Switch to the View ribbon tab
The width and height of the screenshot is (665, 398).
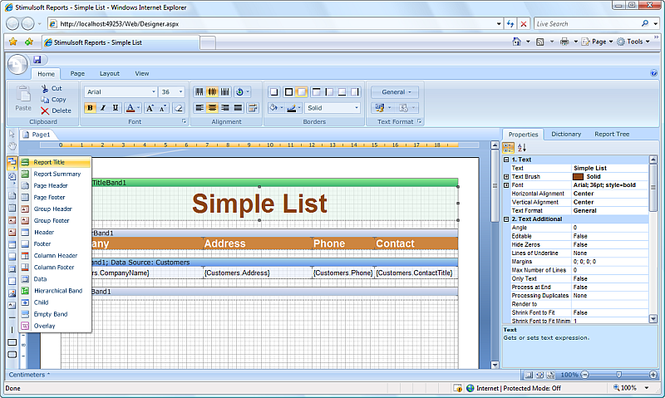(x=142, y=73)
